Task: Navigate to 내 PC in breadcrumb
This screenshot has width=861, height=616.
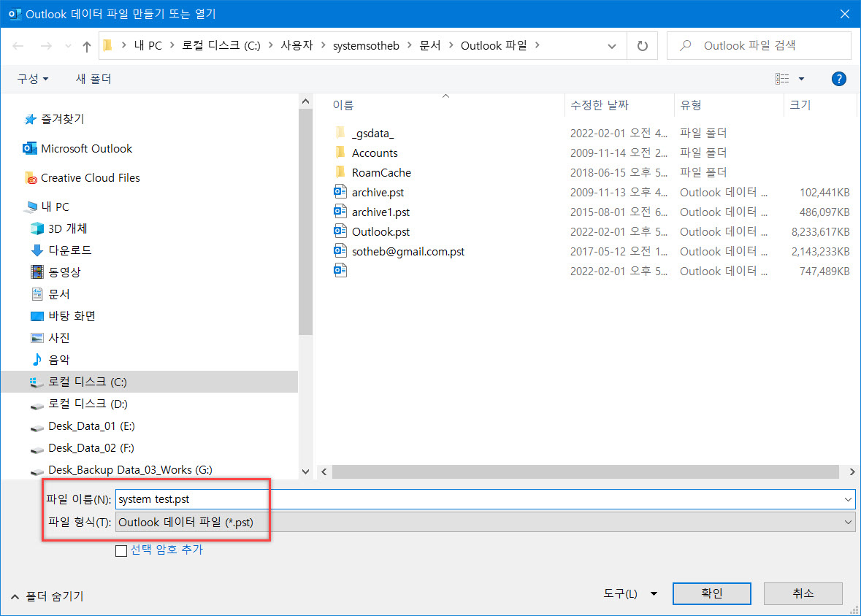Action: (148, 45)
